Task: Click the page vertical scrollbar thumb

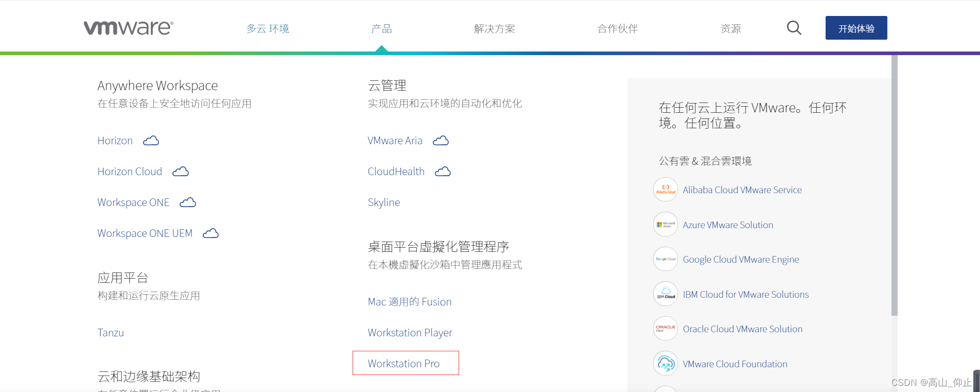Action: [895, 185]
